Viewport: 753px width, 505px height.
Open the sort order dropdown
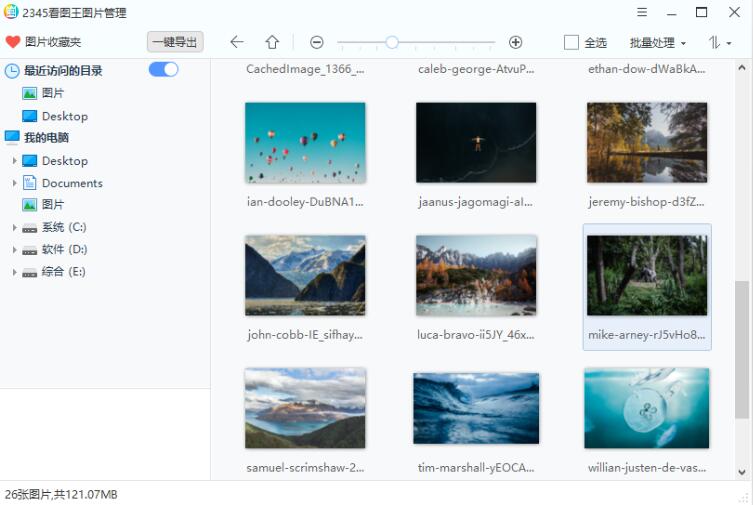click(x=719, y=43)
